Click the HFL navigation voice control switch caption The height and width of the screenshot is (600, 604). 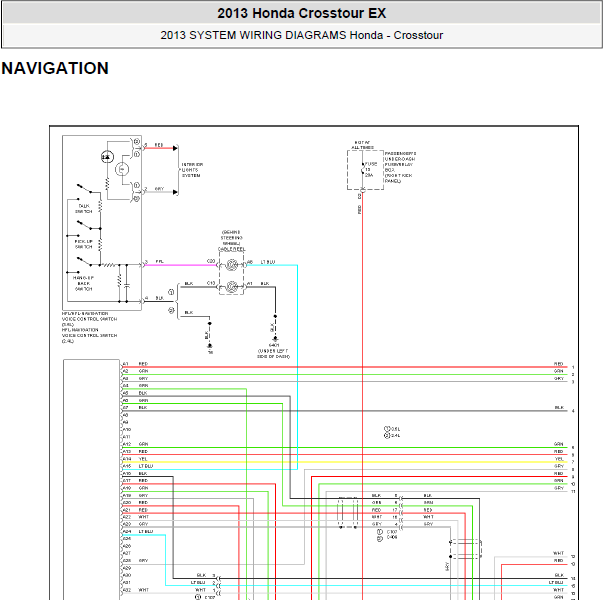[x=89, y=327]
